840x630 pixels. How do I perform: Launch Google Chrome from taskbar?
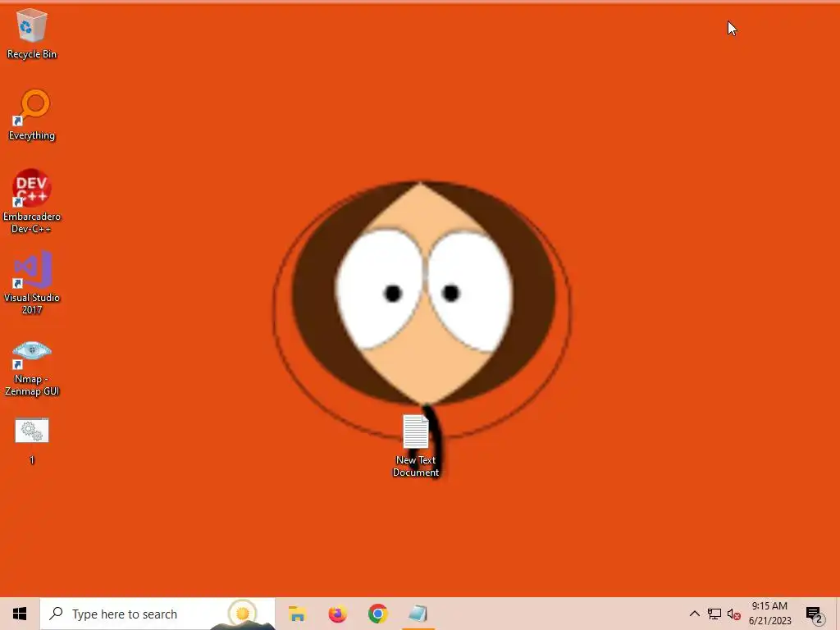(377, 614)
